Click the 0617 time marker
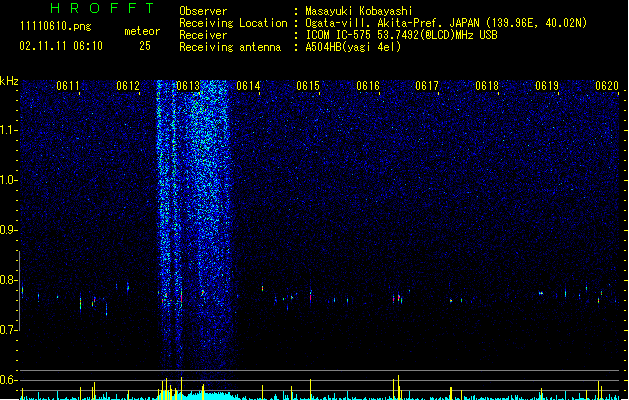This screenshot has width=629, height=400. click(427, 86)
